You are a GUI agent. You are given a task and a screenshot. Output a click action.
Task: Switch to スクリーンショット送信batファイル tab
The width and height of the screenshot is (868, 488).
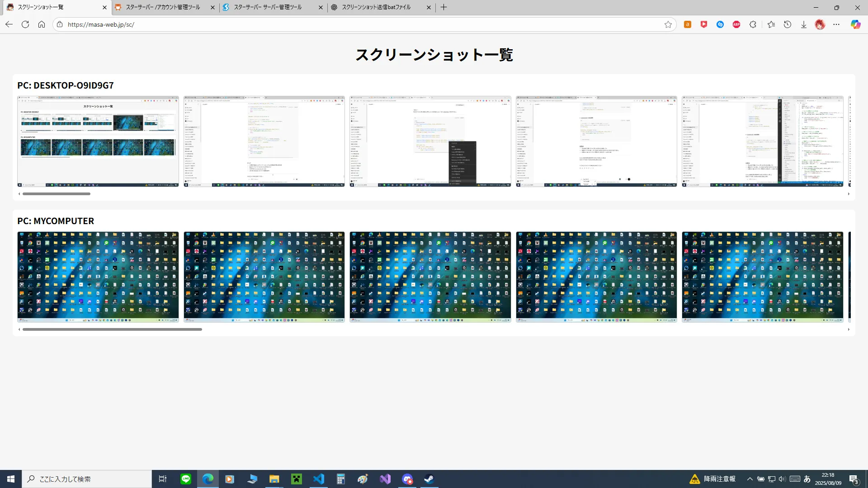pyautogui.click(x=376, y=7)
